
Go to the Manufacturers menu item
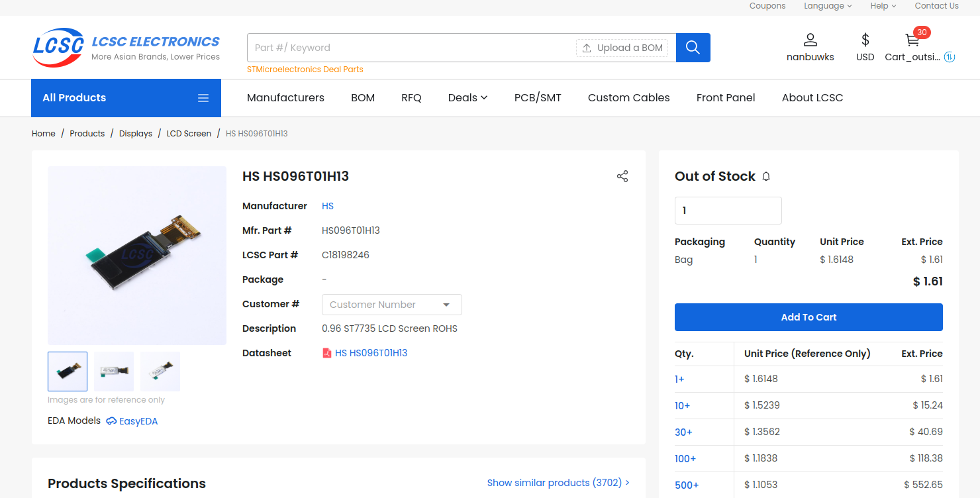[285, 98]
